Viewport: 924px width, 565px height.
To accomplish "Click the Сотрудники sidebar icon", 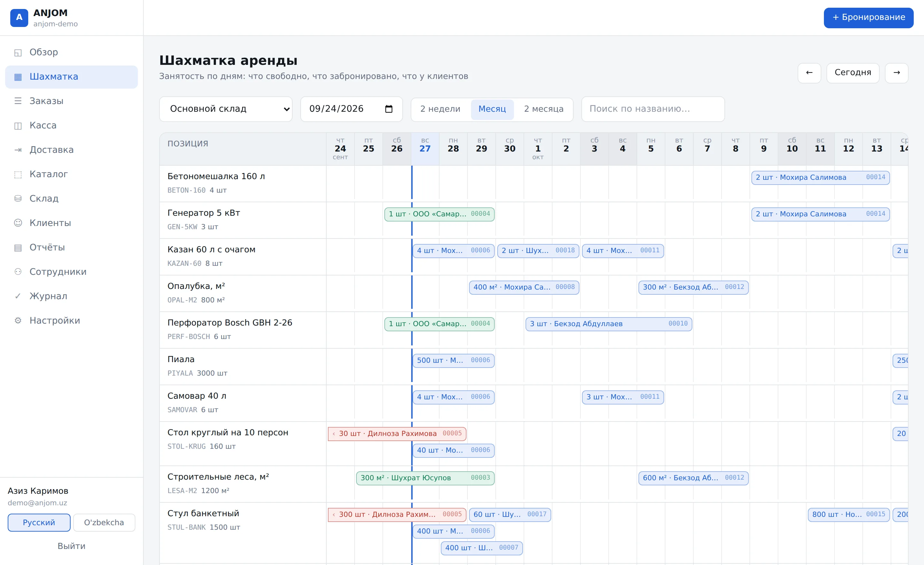I will pos(18,272).
